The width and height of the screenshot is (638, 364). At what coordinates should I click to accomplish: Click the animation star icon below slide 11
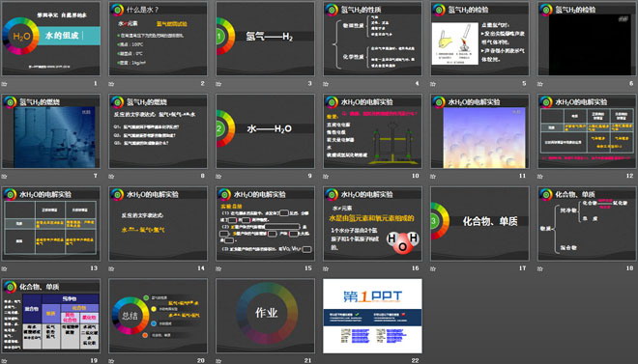[433, 177]
